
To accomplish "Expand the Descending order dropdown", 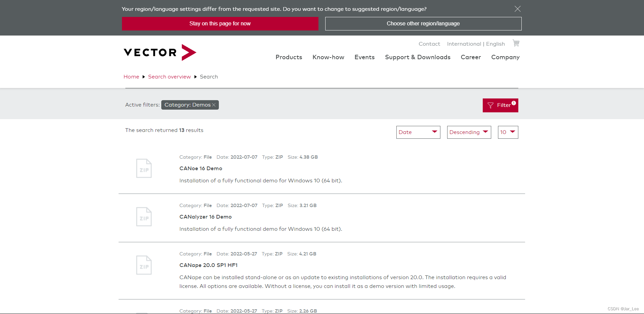I will [x=469, y=132].
